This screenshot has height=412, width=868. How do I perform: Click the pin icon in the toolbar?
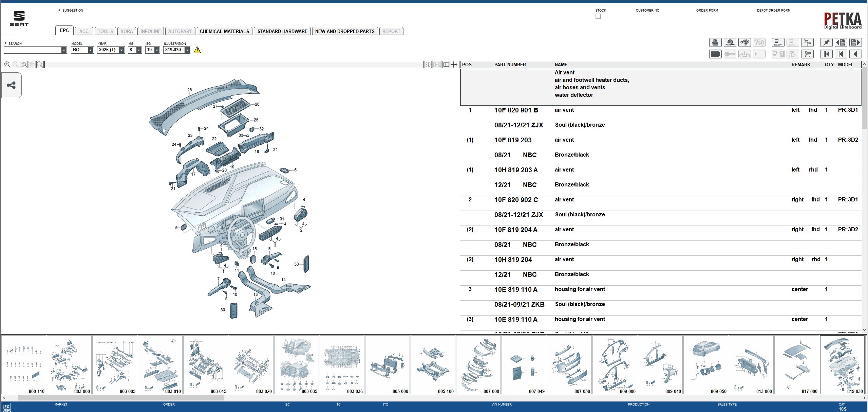(x=826, y=42)
